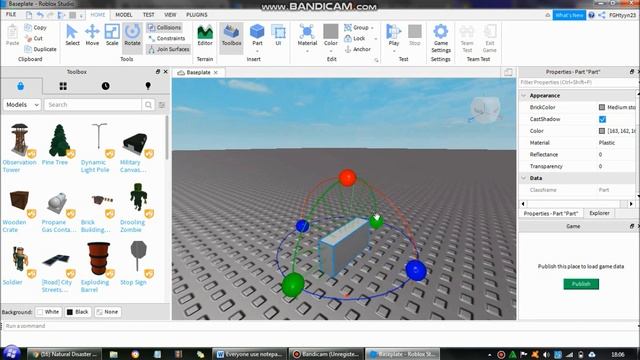
Task: Uncheck the CastShadow checkbox
Action: coord(602,119)
